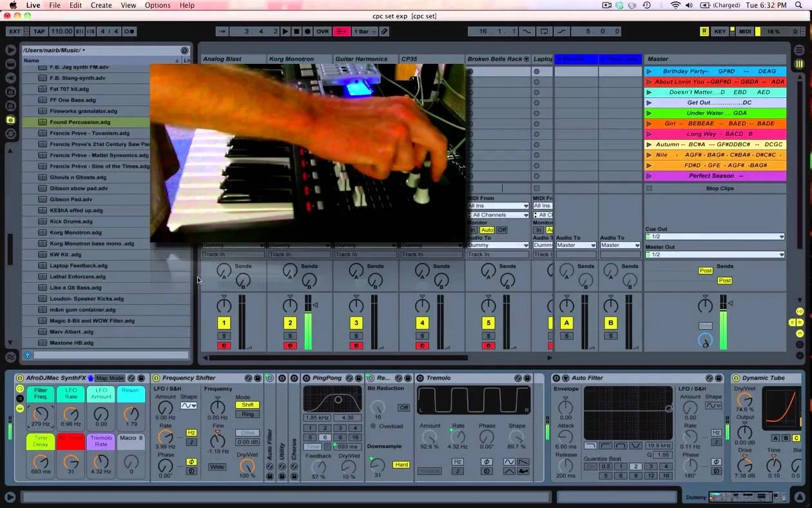Screen dimensions: 812x508
Task: Arm track 1 record button
Action: click(224, 346)
